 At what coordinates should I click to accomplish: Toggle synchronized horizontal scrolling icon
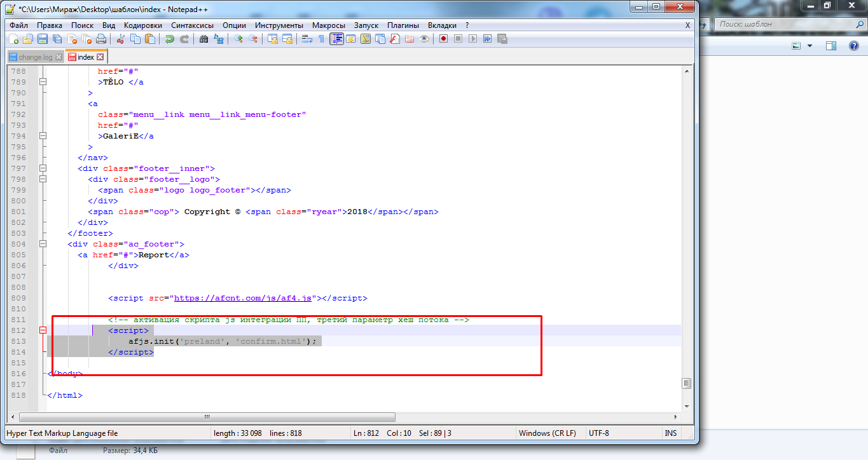click(x=287, y=39)
